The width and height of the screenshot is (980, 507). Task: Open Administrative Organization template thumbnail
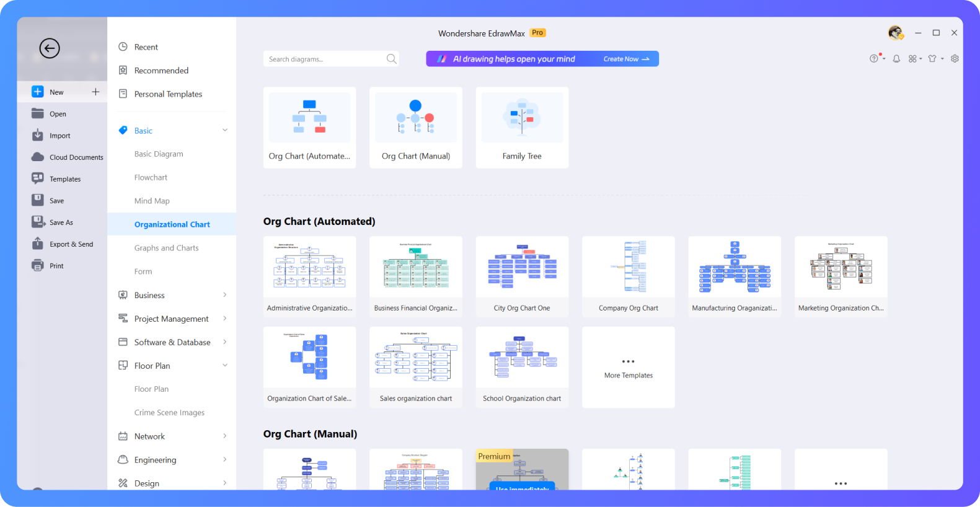coord(309,276)
